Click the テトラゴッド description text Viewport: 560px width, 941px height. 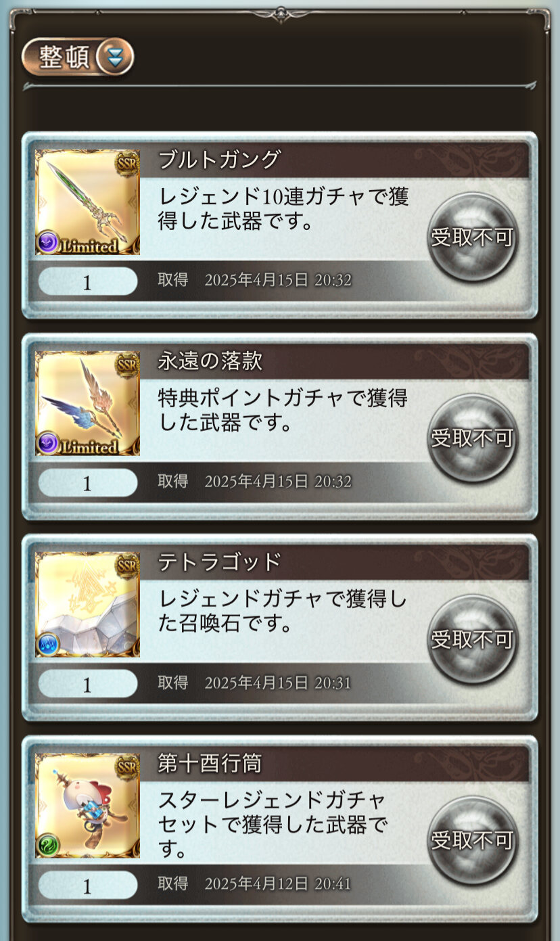283,610
